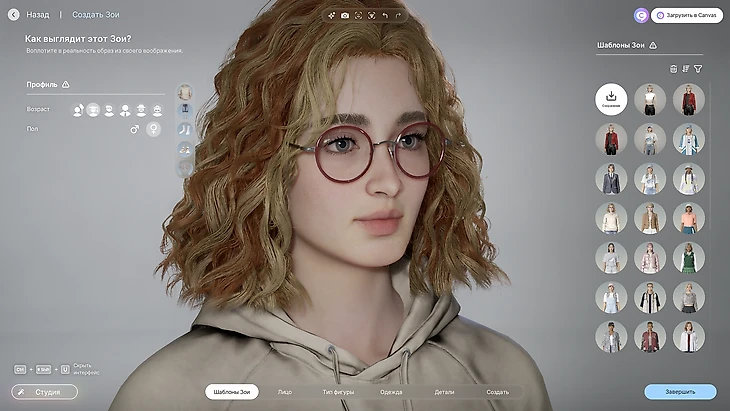Pick the white crop top black pants template
The height and width of the screenshot is (411, 730).
click(650, 99)
